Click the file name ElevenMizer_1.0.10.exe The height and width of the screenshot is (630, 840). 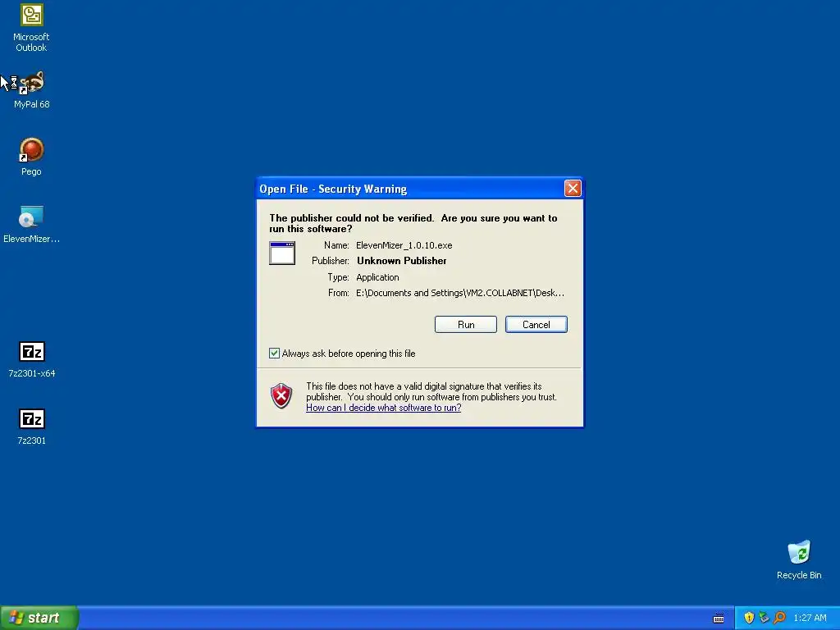pyautogui.click(x=404, y=245)
